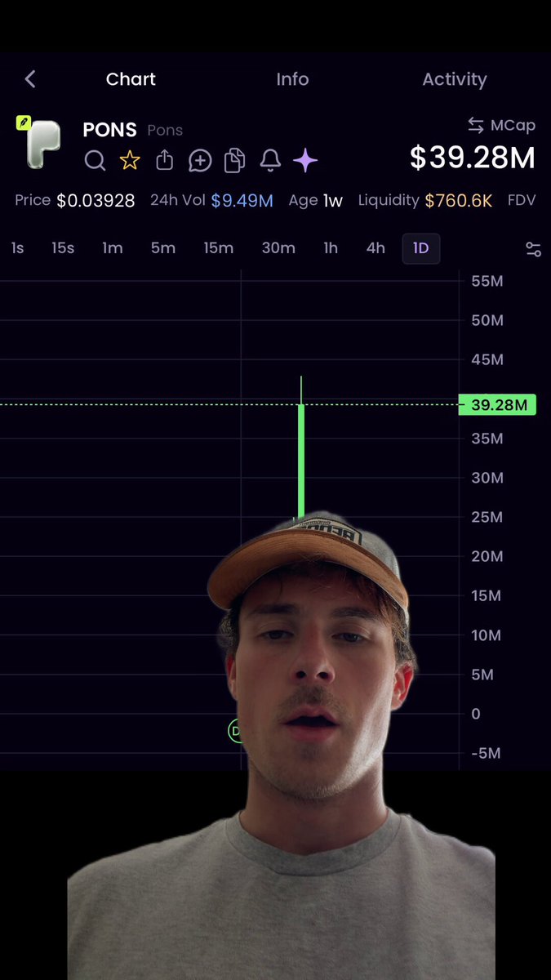Favorite PONS with the star icon
The width and height of the screenshot is (551, 980).
[x=130, y=160]
